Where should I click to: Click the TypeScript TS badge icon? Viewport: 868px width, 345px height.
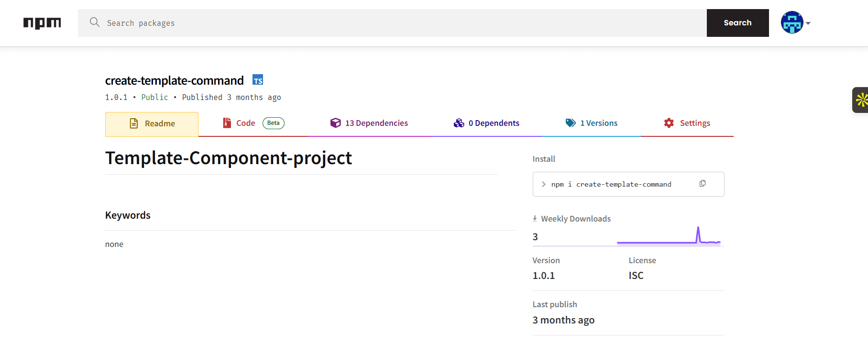coord(258,80)
